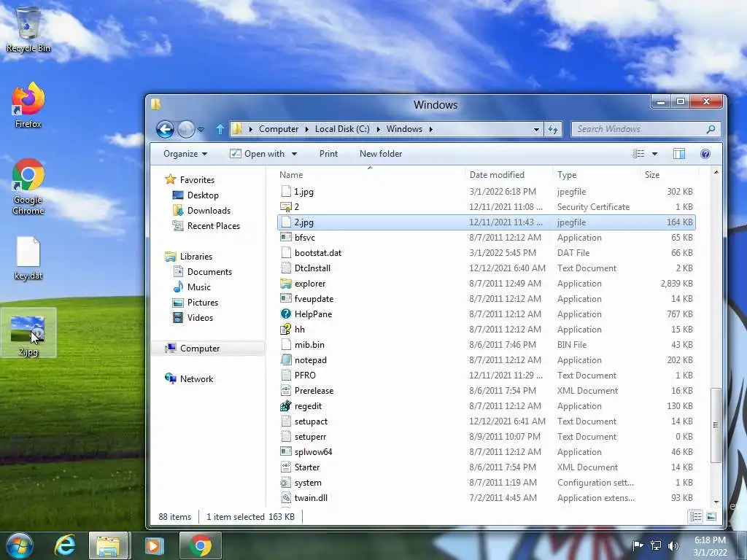Click the Start button on taskbar

19,545
